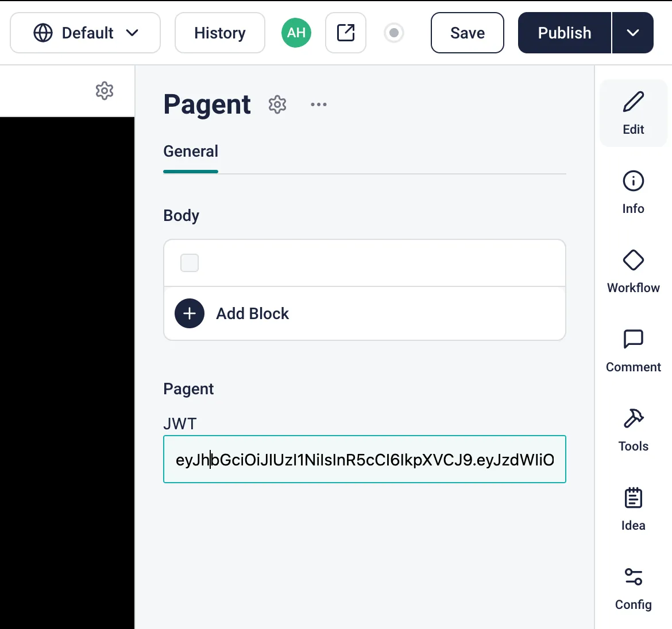The height and width of the screenshot is (629, 672).
Task: Tick the checkbox in the Body block
Action: point(190,263)
